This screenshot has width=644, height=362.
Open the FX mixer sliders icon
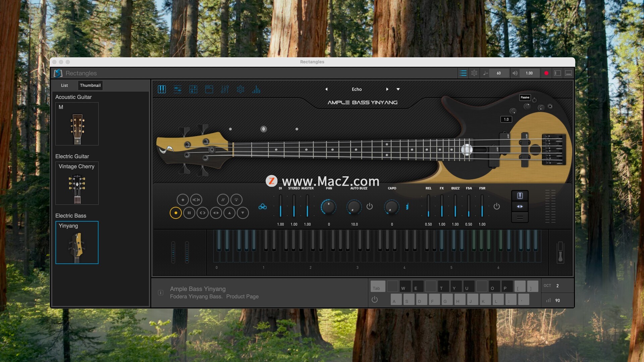(x=225, y=89)
